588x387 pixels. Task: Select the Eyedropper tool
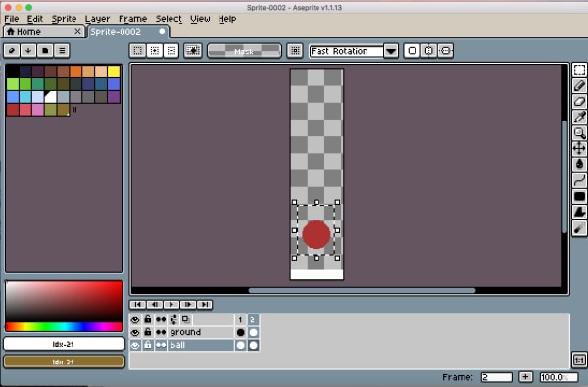(x=579, y=118)
